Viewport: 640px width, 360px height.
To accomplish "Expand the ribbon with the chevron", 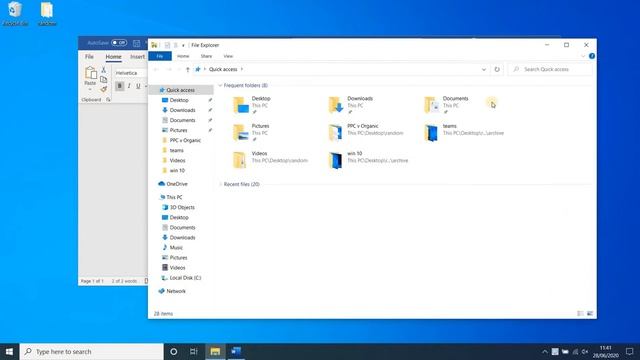I will (x=583, y=56).
